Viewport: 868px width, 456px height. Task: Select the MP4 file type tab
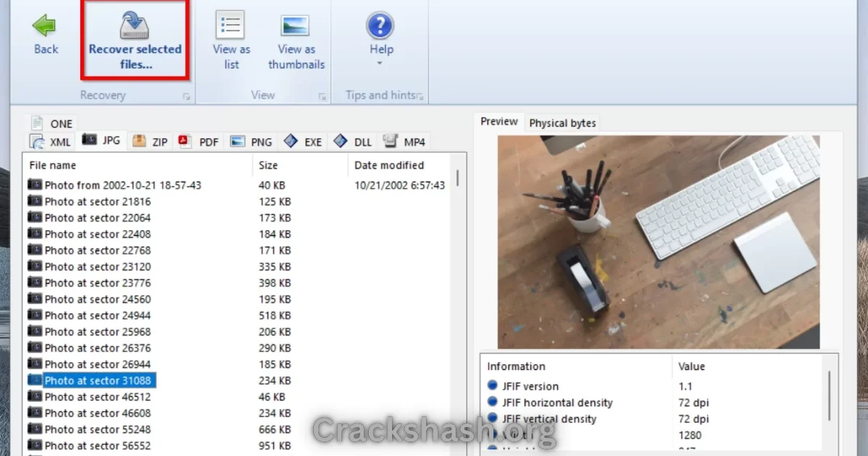(405, 141)
